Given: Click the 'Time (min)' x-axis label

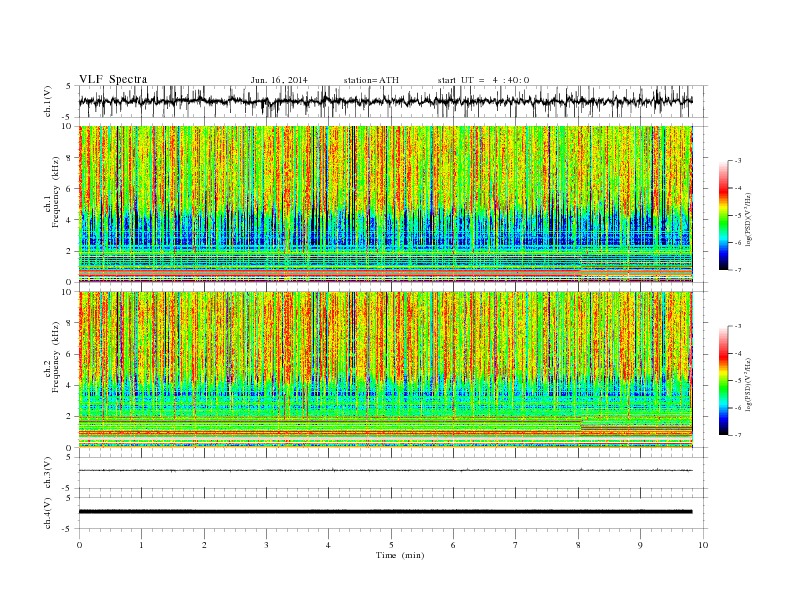Looking at the screenshot, I should [400, 555].
